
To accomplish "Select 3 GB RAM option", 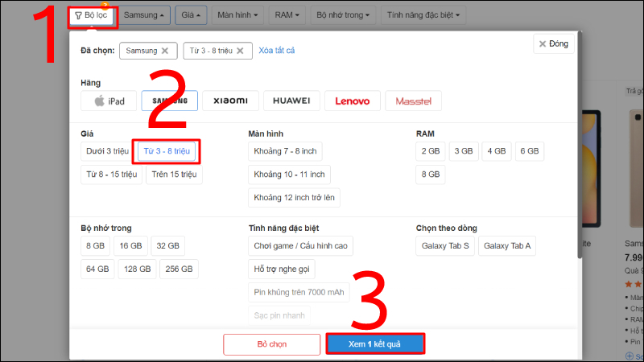I will (464, 151).
